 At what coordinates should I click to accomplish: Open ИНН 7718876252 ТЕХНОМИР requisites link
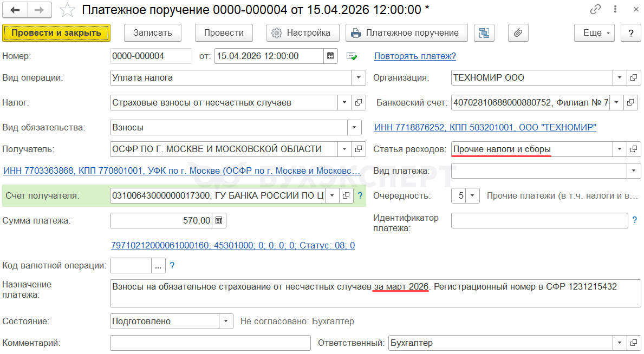point(485,128)
